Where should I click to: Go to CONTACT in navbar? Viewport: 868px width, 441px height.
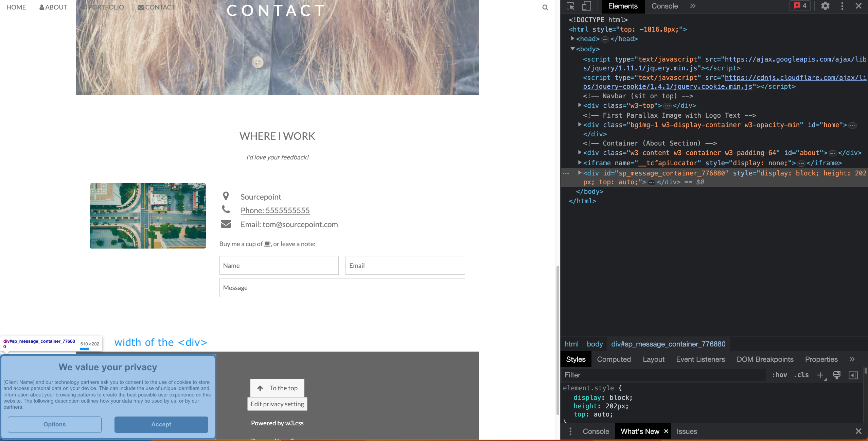tap(156, 7)
